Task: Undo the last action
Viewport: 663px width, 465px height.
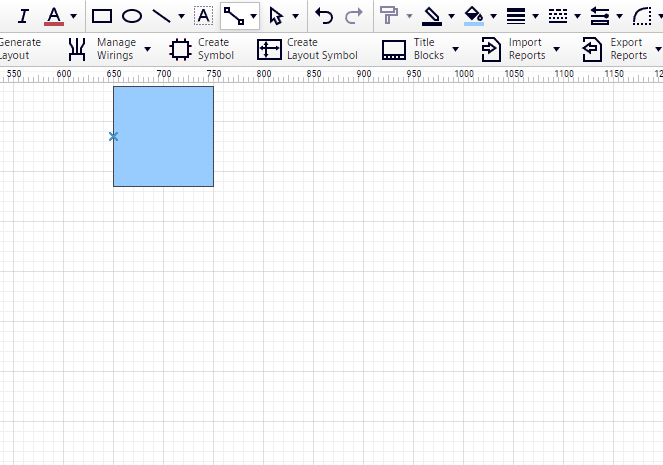Action: pos(324,16)
